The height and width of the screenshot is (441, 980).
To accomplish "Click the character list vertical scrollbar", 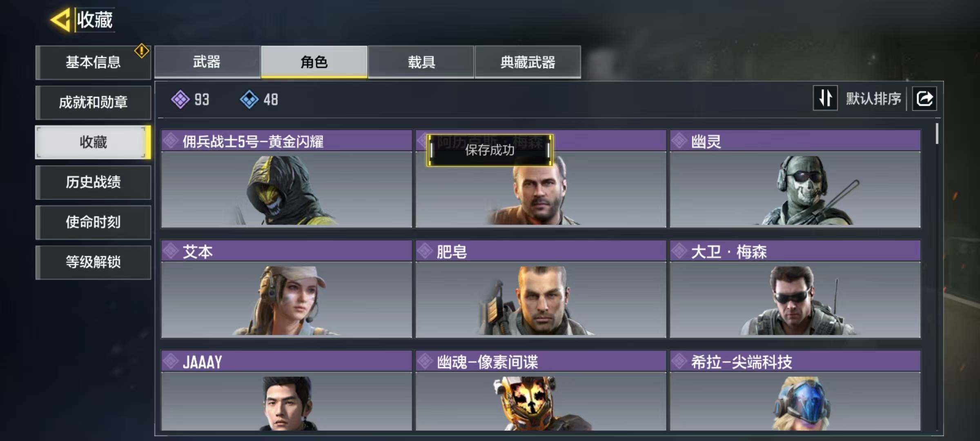I will point(937,134).
